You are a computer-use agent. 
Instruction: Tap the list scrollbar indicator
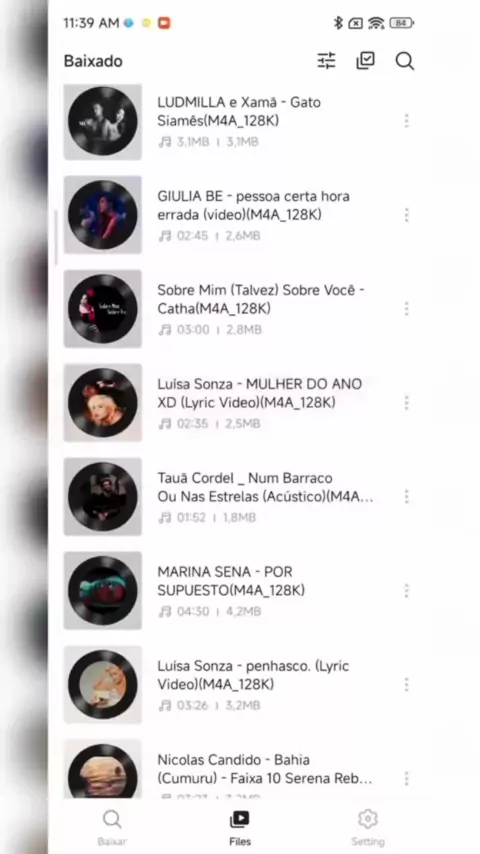coord(56,237)
